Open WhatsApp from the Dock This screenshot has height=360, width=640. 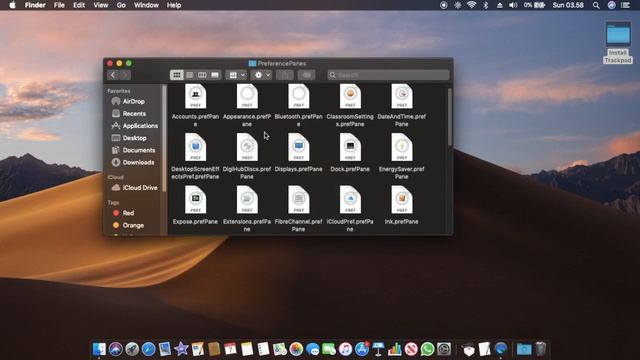427,349
